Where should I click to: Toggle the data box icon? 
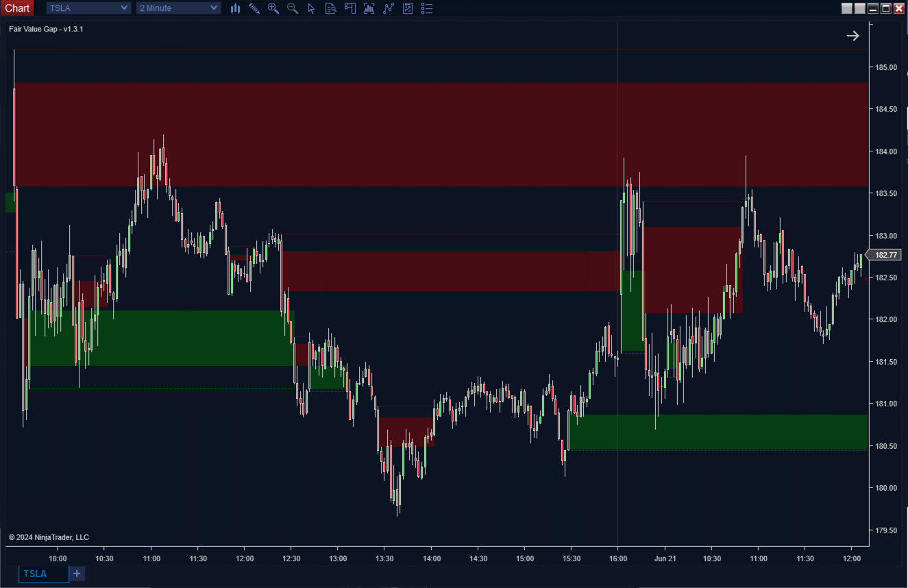[x=331, y=8]
